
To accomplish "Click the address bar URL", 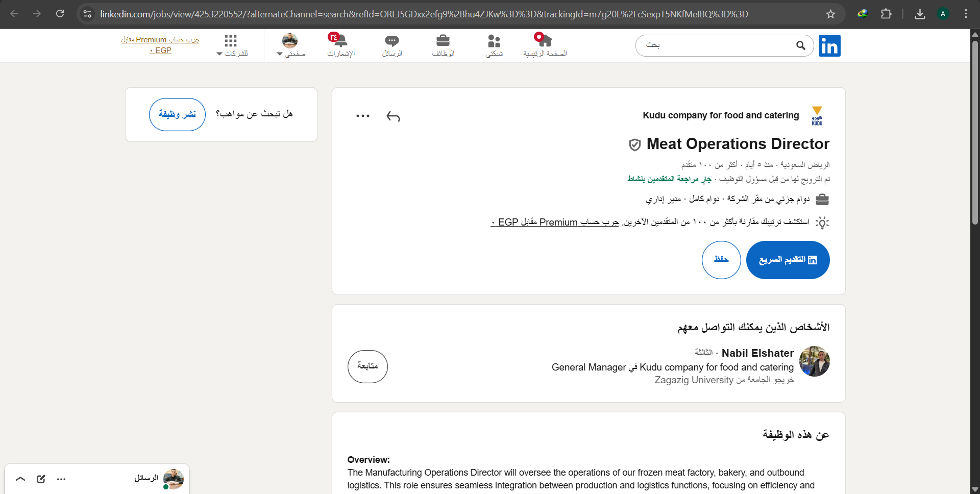I will (424, 14).
